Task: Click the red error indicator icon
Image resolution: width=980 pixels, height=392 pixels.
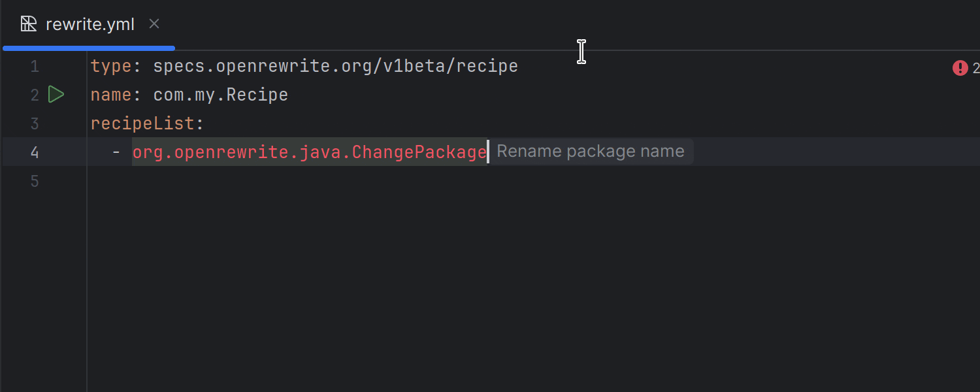Action: click(960, 68)
